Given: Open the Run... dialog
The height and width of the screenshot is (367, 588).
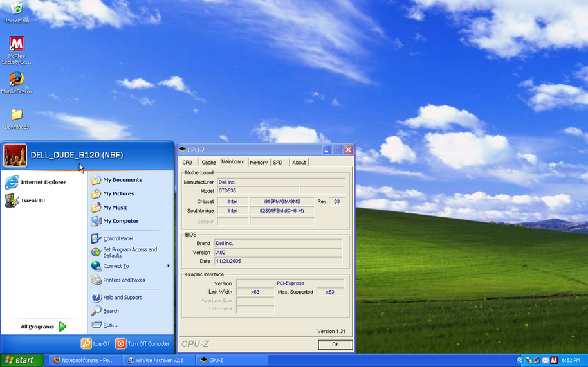Looking at the screenshot, I should [105, 325].
